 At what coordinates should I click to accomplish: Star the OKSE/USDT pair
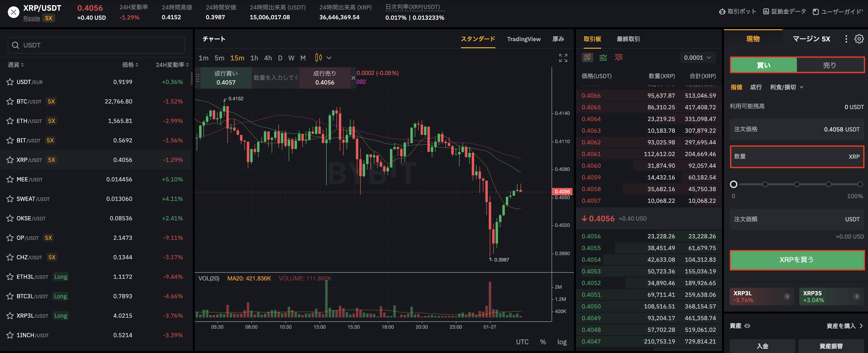coord(10,218)
